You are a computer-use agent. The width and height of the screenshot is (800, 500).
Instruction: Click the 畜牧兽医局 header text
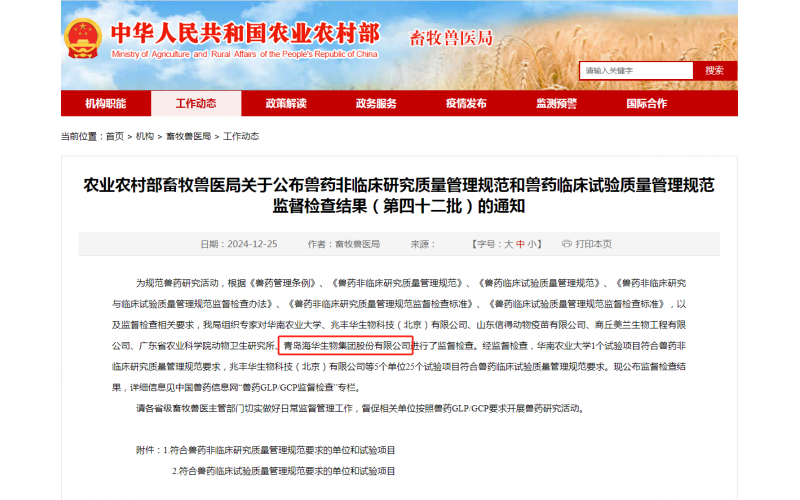[x=451, y=38]
